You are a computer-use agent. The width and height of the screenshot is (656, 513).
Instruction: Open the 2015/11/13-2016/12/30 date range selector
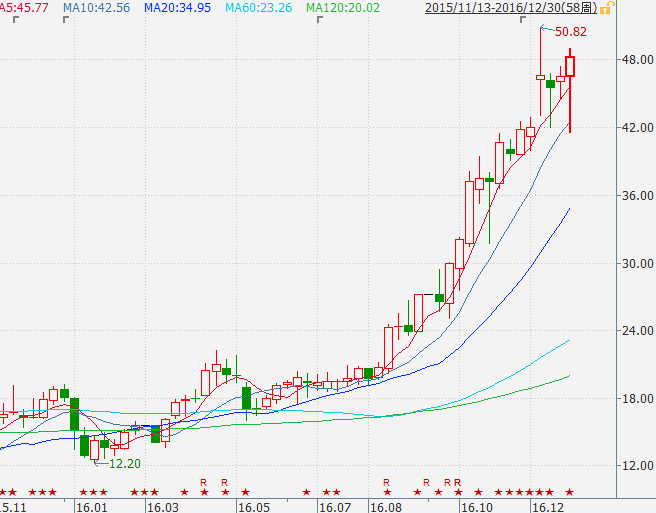click(511, 8)
